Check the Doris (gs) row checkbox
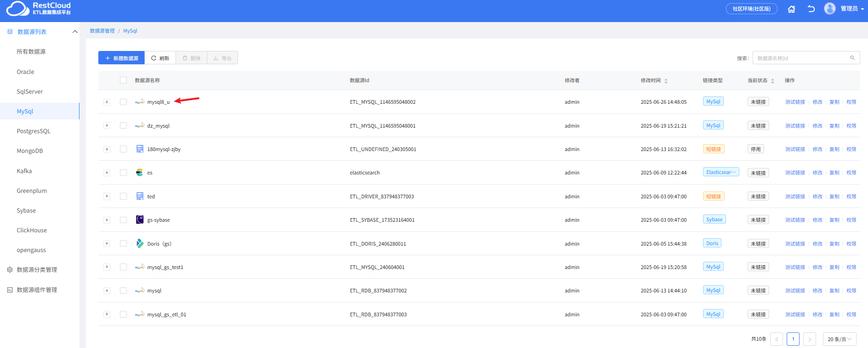The height and width of the screenshot is (348, 868). click(123, 243)
